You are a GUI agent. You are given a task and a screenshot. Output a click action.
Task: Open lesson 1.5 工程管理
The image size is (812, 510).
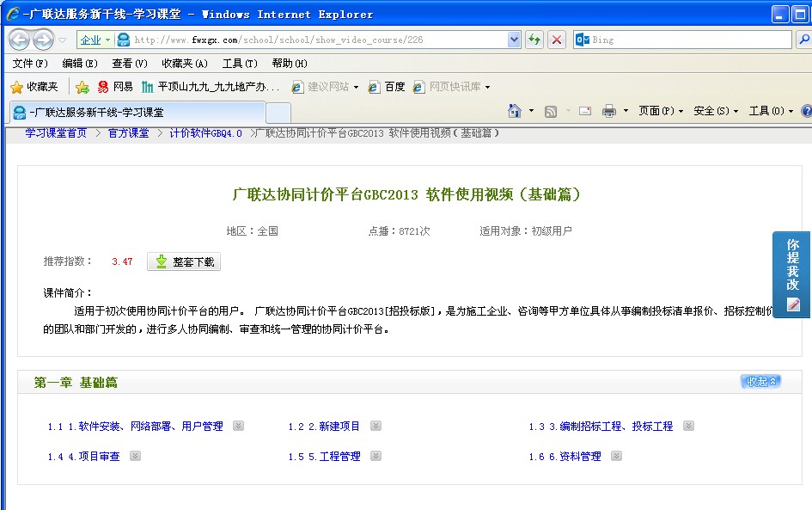tap(324, 457)
